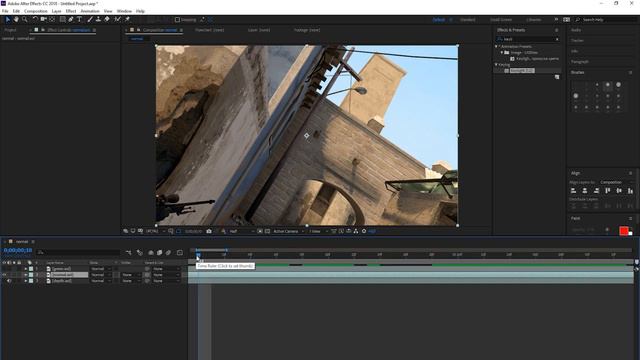Select the Pen tool
Image resolution: width=640 pixels, height=360 pixels.
point(71,19)
